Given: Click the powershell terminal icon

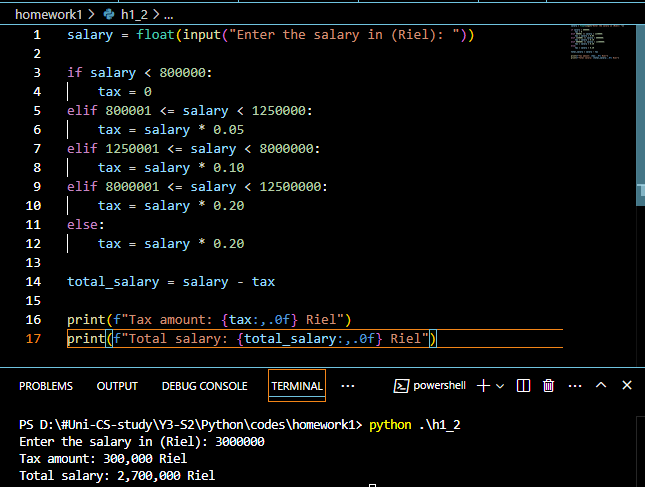Looking at the screenshot, I should [401, 385].
